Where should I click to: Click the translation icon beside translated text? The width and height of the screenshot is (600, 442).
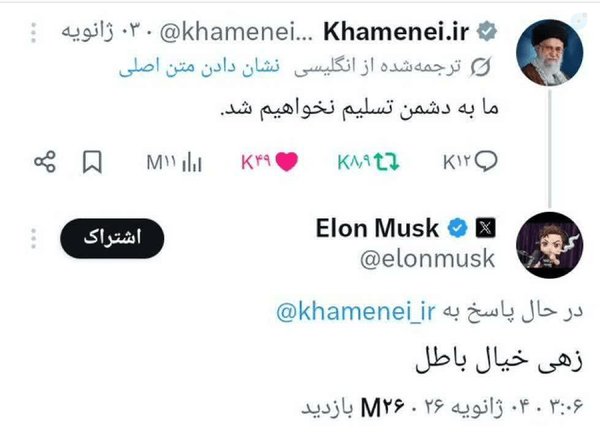[x=481, y=68]
